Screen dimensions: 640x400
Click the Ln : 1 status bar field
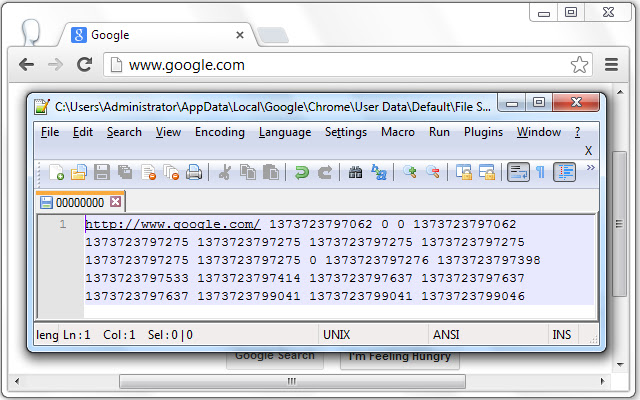(76, 335)
